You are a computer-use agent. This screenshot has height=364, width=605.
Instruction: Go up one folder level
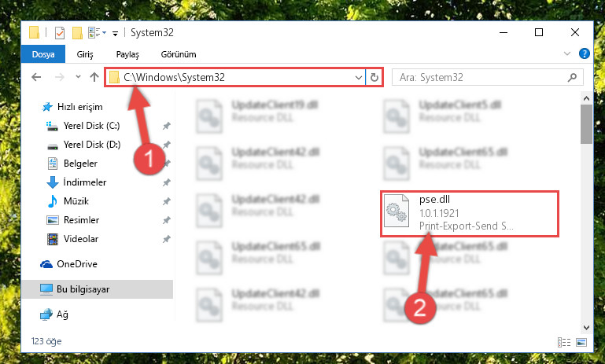(x=94, y=77)
